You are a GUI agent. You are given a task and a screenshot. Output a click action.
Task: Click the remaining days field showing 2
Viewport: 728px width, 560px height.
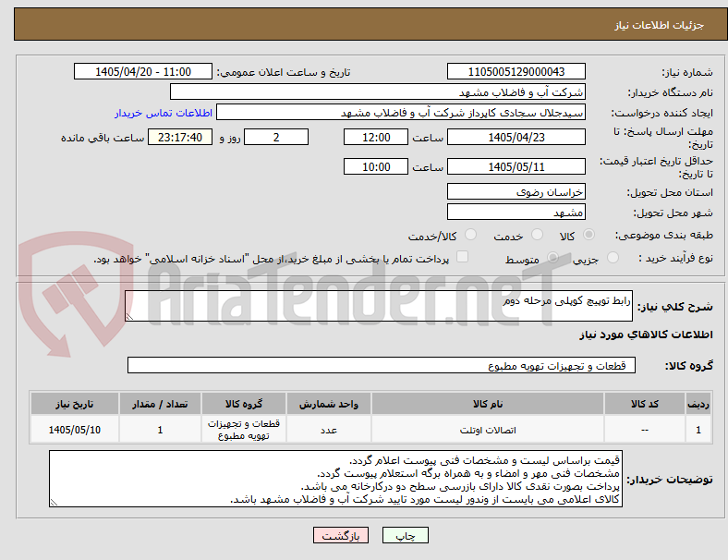pos(276,138)
